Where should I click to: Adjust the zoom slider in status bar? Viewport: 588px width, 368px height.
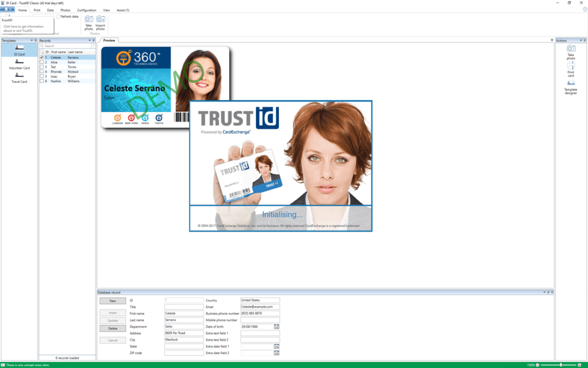point(560,365)
